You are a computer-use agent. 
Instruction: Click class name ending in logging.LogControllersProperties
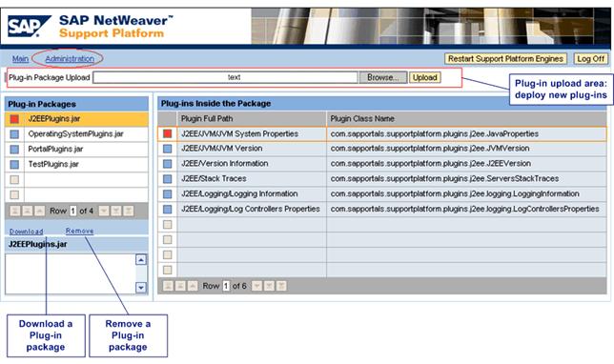pos(465,209)
